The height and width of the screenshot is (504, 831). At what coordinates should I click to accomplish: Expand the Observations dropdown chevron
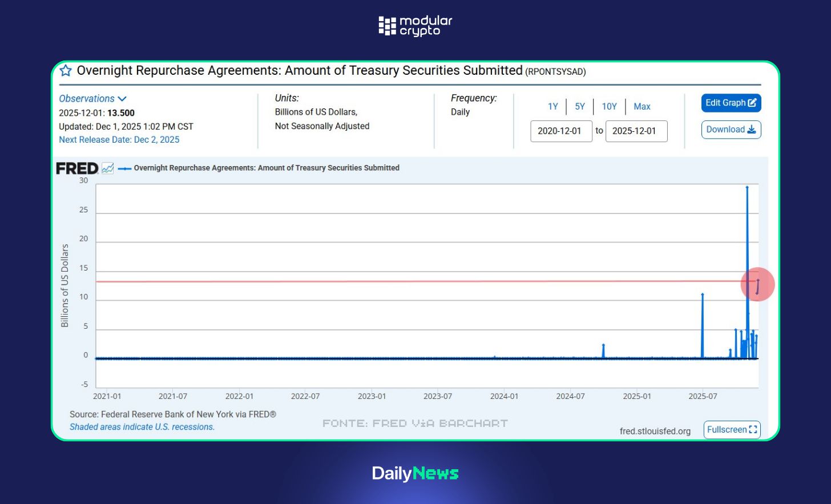pos(122,99)
